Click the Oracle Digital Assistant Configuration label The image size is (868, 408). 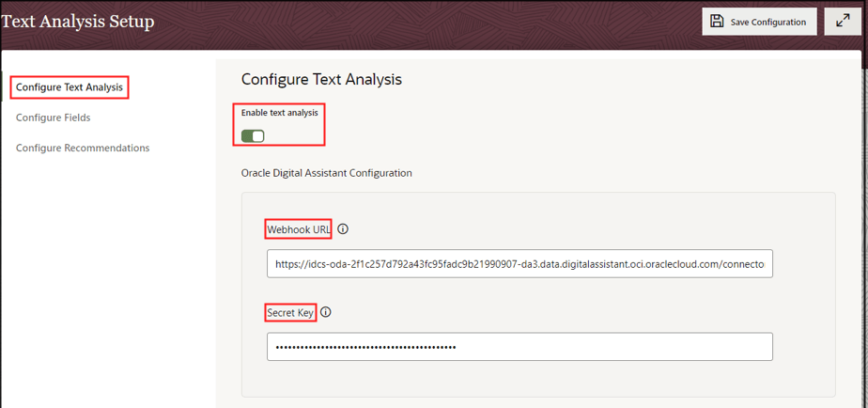(327, 173)
